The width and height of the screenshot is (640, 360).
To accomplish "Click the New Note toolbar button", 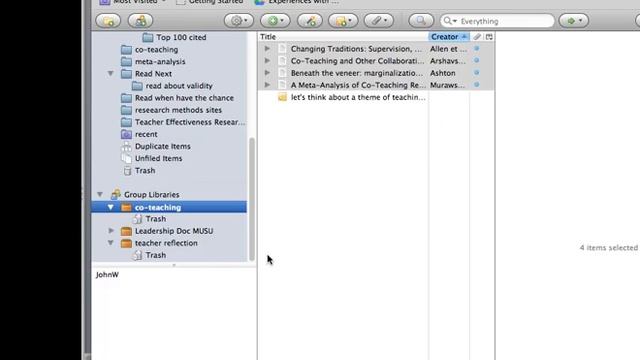I will click(x=343, y=20).
